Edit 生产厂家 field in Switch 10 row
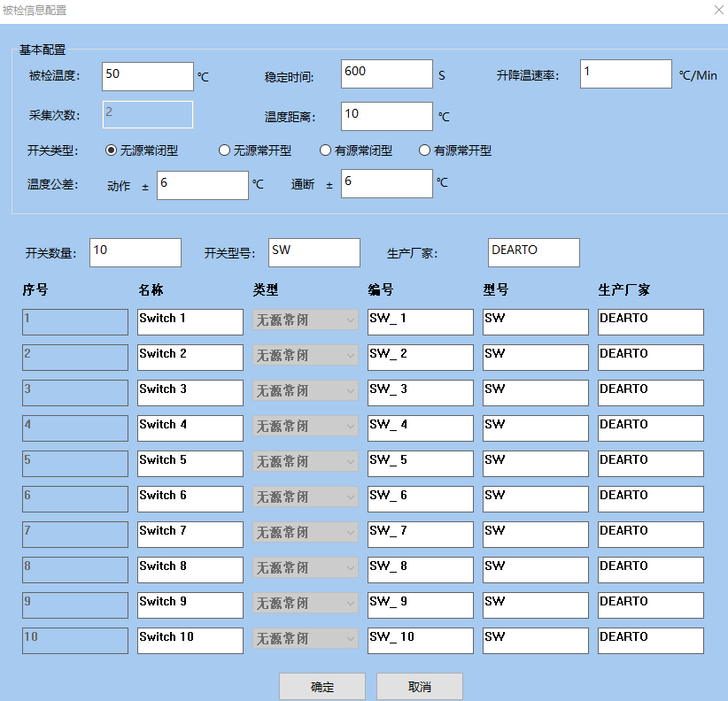Viewport: 728px width, 701px height. pos(651,641)
